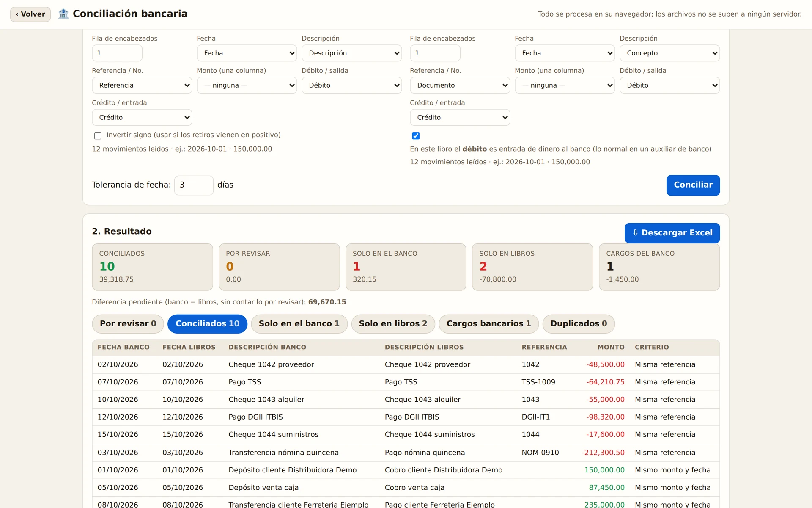
Task: Open the bank Crédito / entrada dropdown
Action: pos(142,117)
